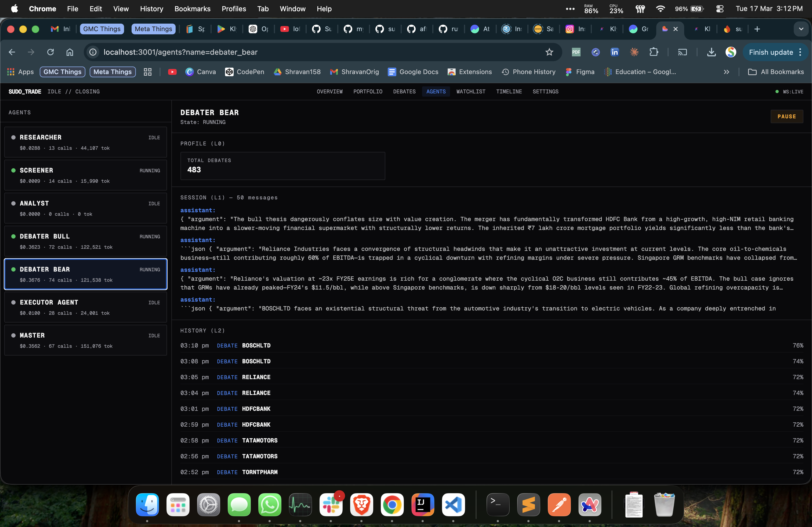This screenshot has width=812, height=527.
Task: Click the browser back arrow
Action: (x=12, y=52)
